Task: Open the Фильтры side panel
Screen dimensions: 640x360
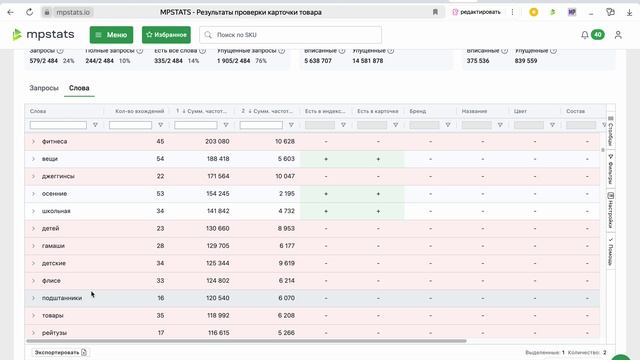Action: point(611,169)
